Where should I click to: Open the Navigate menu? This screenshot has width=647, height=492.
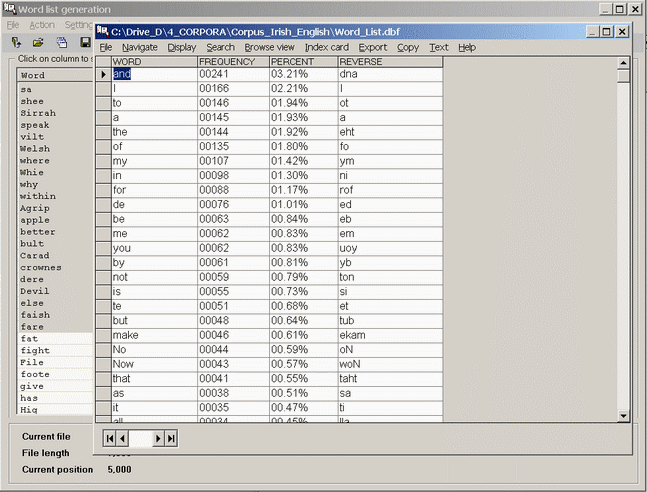click(x=140, y=47)
